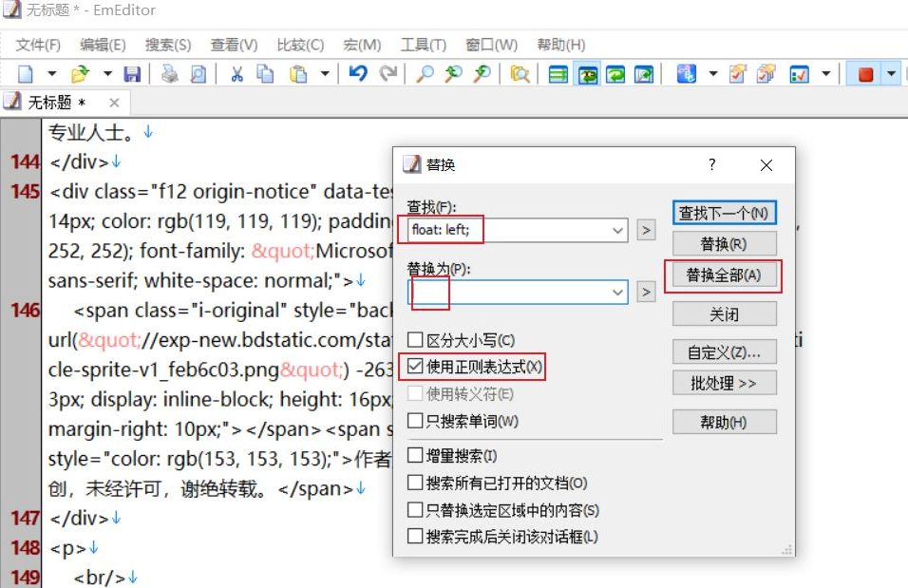Screen dimensions: 908x588
Task: Click the Save floppy disk icon
Action: pyautogui.click(x=132, y=74)
